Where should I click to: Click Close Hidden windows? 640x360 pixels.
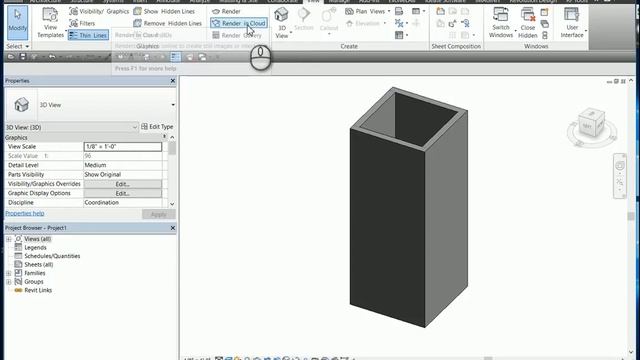[527, 22]
